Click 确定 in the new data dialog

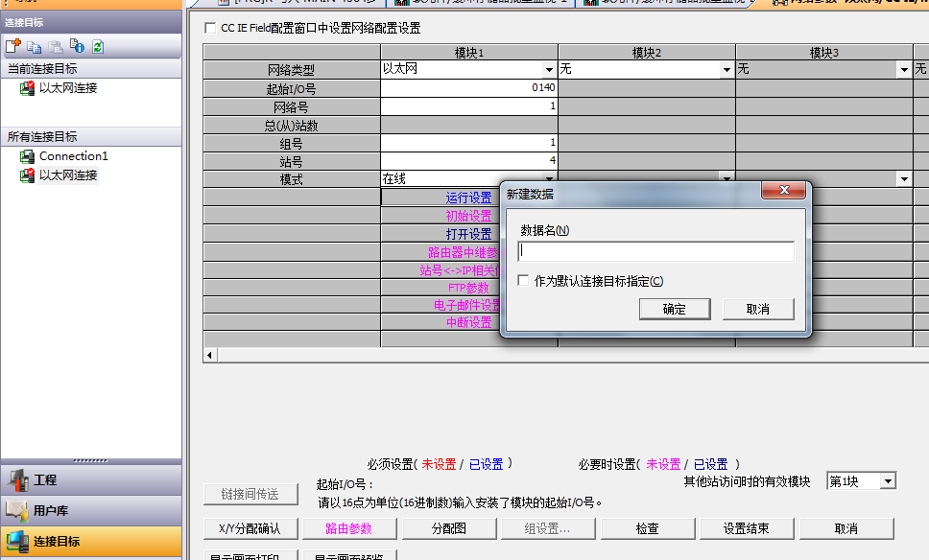pos(674,309)
